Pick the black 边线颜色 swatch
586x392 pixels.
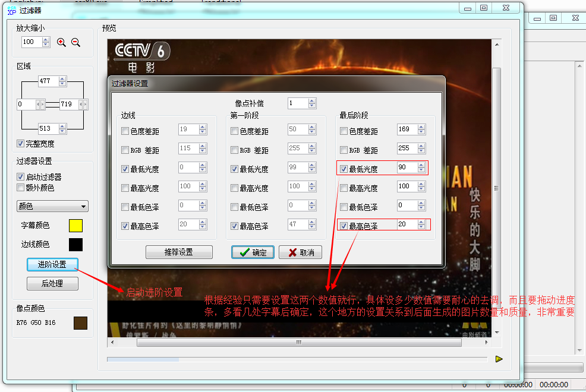click(x=75, y=245)
